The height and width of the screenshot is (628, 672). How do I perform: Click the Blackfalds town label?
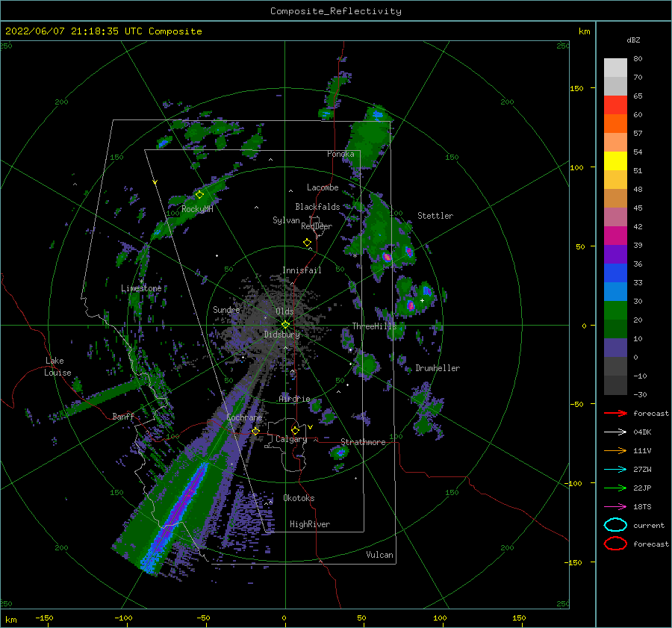[x=317, y=207]
